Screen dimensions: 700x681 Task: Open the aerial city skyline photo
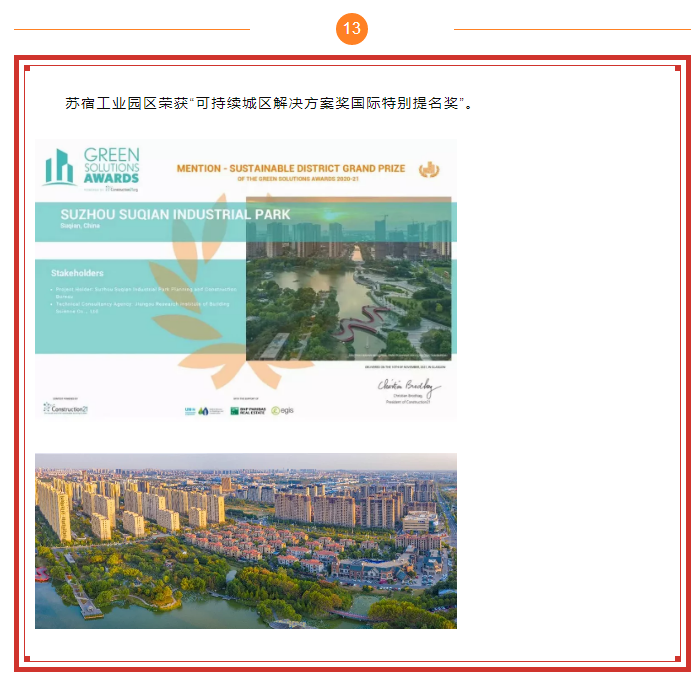pos(245,540)
